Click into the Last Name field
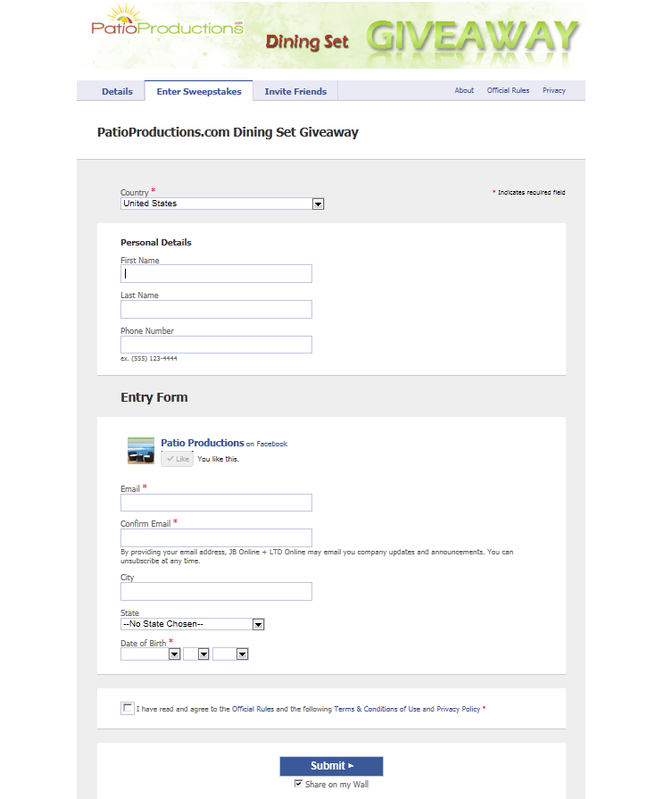This screenshot has height=799, width=672. pos(216,309)
